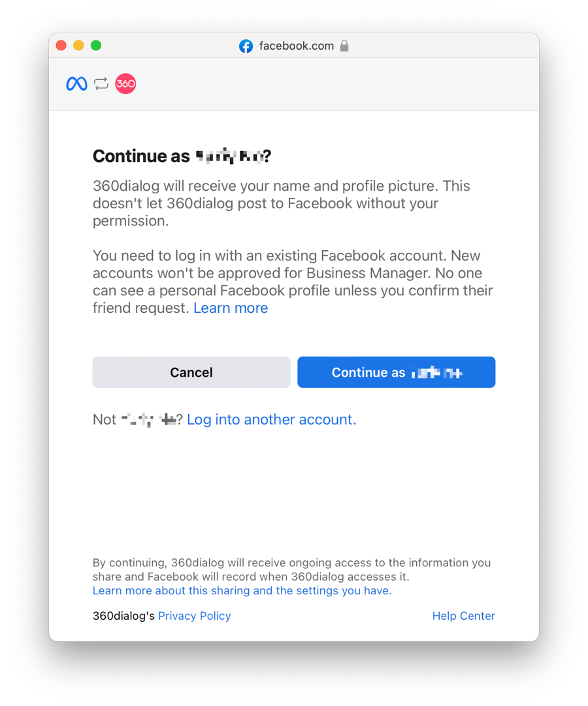This screenshot has height=706, width=588.
Task: Click the blue Meta infinity logo
Action: coord(76,84)
